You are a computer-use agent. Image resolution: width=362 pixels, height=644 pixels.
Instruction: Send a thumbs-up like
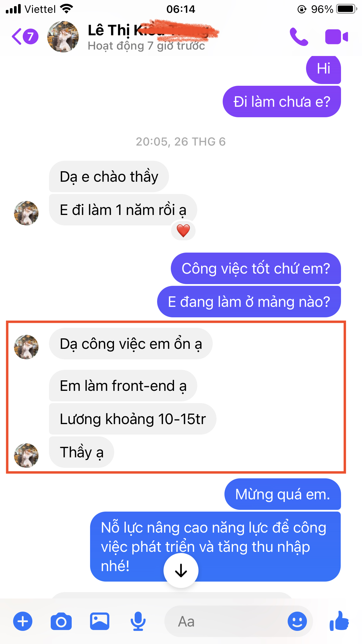pos(339,621)
